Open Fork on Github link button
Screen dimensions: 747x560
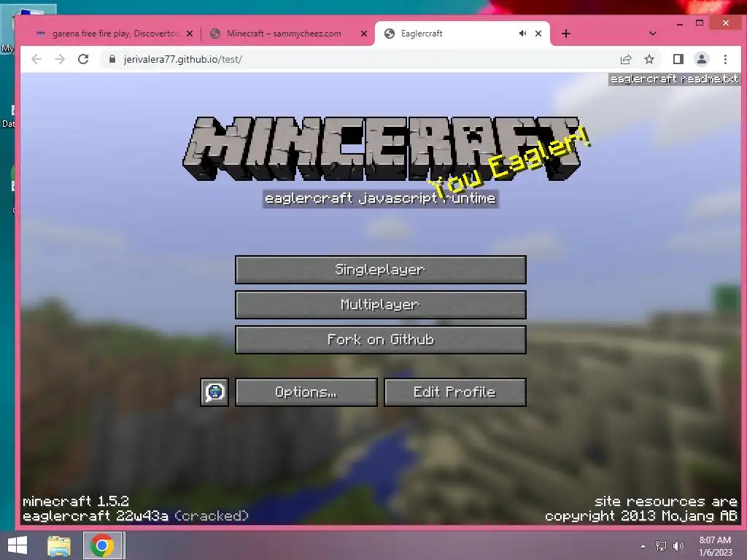(x=380, y=340)
